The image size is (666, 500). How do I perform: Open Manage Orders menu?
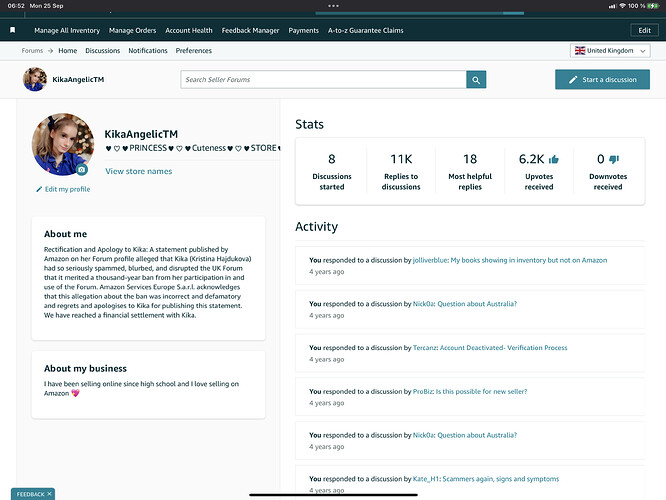coord(133,31)
